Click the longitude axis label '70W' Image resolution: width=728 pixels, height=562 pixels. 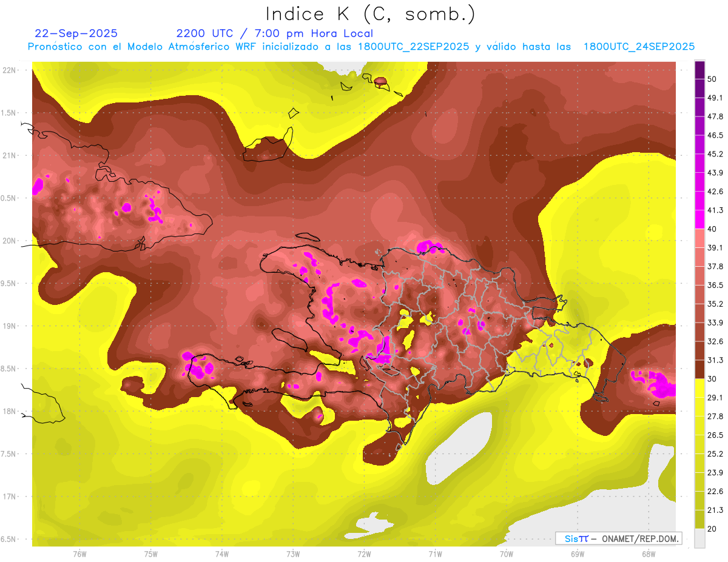[507, 554]
